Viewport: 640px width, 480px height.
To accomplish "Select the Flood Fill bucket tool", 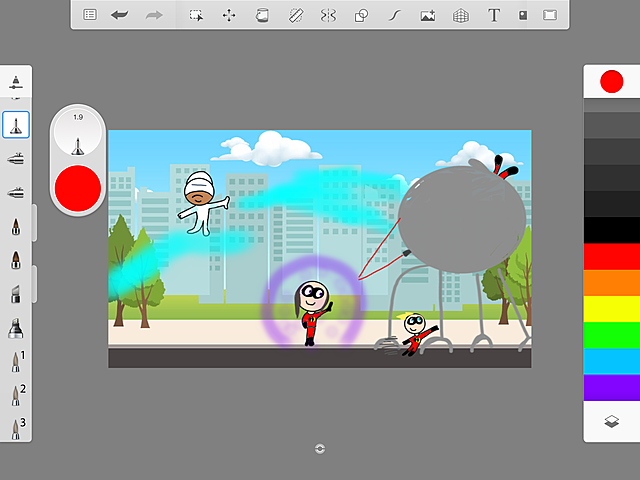I will pyautogui.click(x=262, y=16).
